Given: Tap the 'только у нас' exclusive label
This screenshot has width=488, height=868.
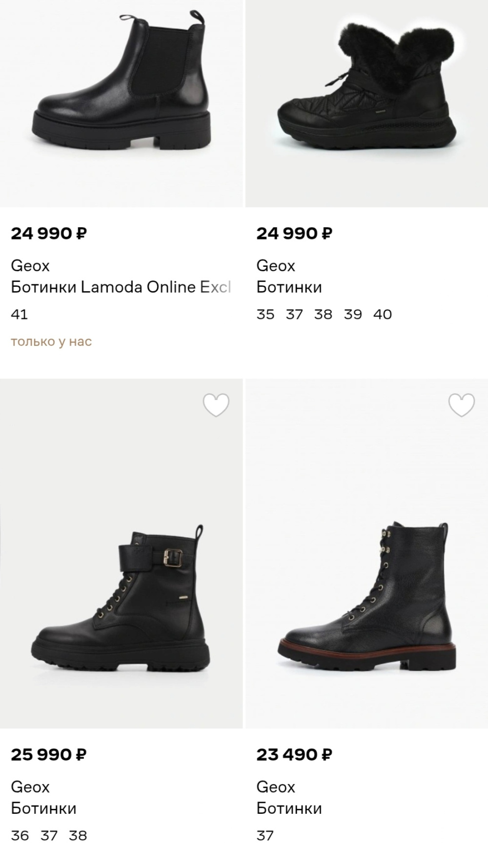Looking at the screenshot, I should pos(51,342).
